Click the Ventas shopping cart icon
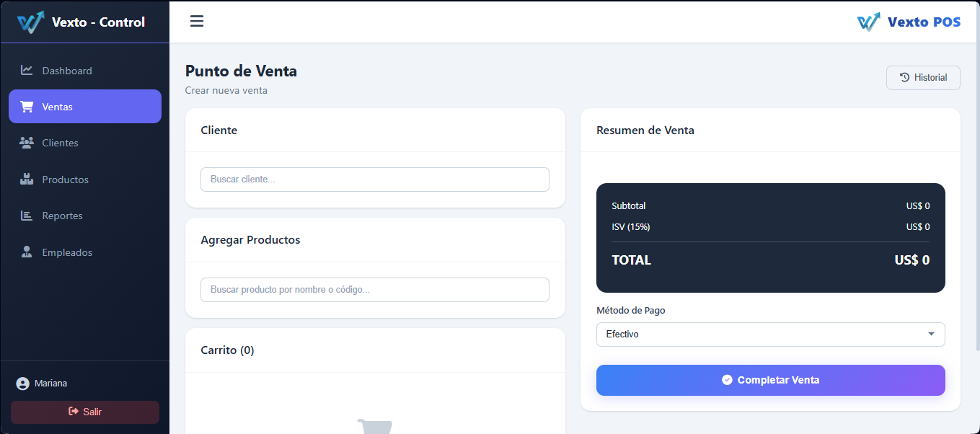This screenshot has height=434, width=980. pos(27,107)
